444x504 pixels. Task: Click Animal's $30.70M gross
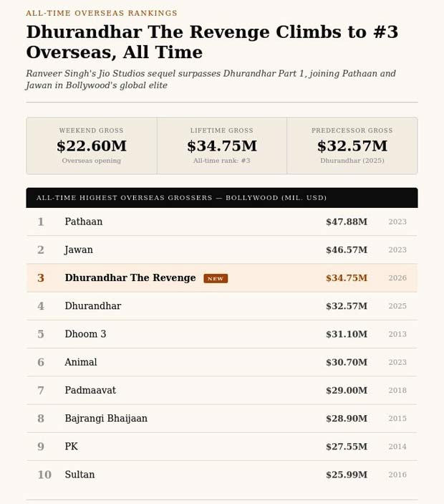coord(347,362)
